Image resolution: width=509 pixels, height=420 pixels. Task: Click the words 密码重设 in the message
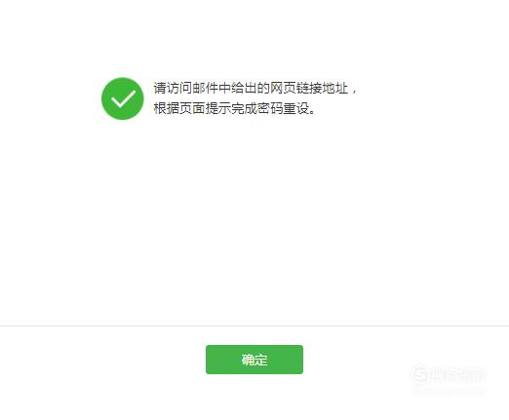point(283,108)
